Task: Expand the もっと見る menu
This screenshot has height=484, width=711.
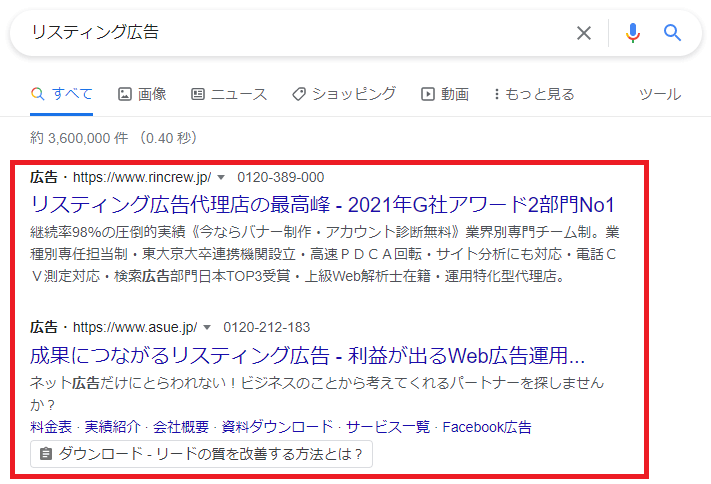Action: tap(534, 94)
